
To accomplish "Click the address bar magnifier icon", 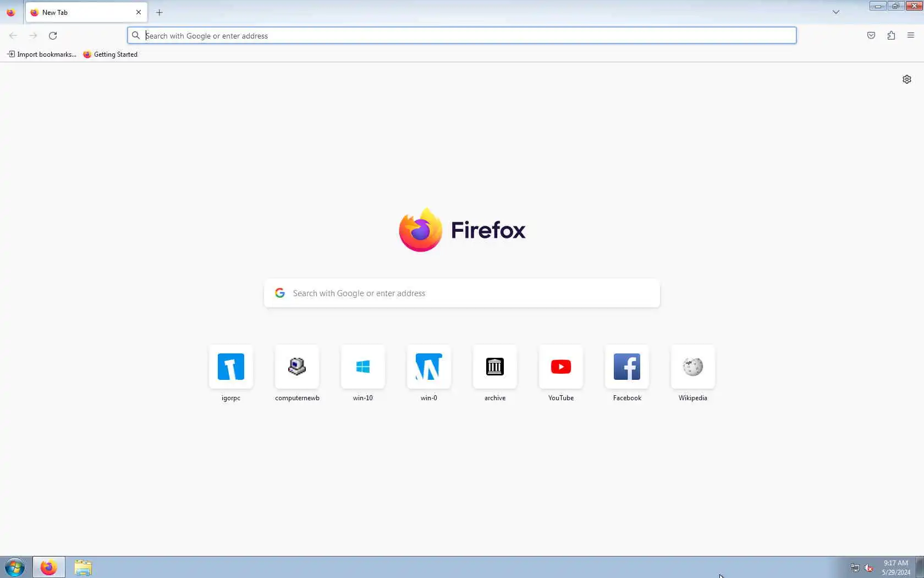I will pyautogui.click(x=136, y=35).
